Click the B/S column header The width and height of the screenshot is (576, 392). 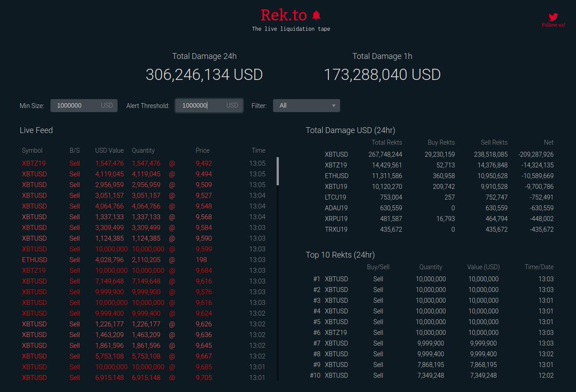(74, 150)
